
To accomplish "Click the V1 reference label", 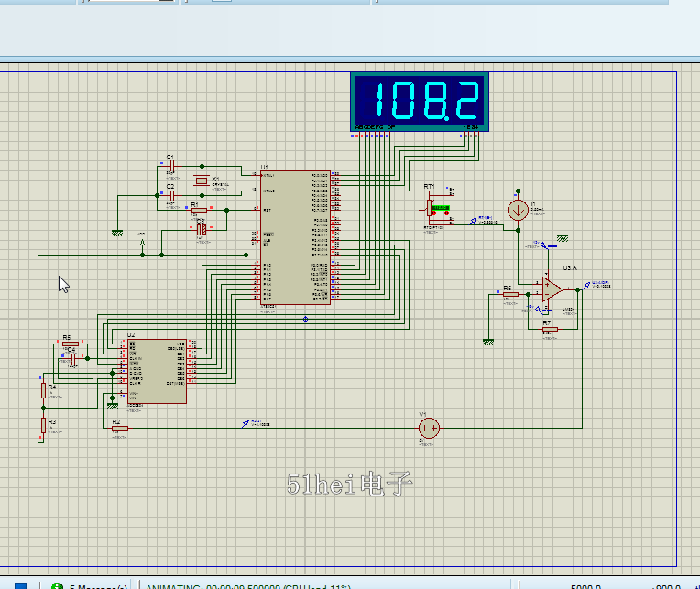I will click(422, 414).
